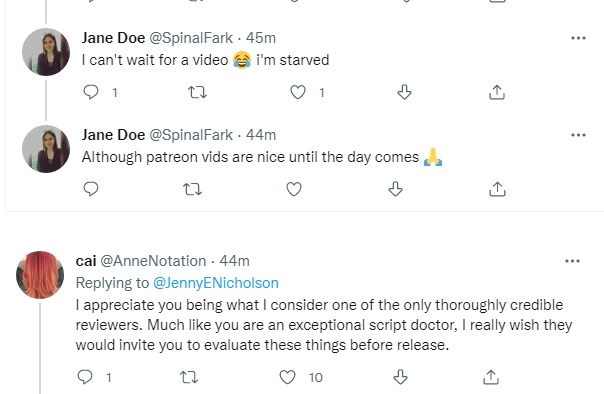Download icon on Jane Doe's 45m tweet
Viewport: 604px width, 394px height.
coord(404,92)
